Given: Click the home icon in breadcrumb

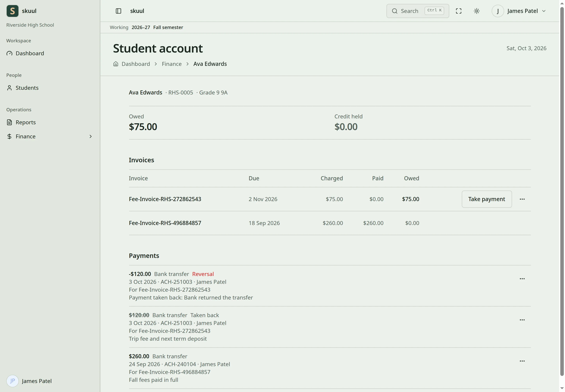Looking at the screenshot, I should click(x=116, y=64).
